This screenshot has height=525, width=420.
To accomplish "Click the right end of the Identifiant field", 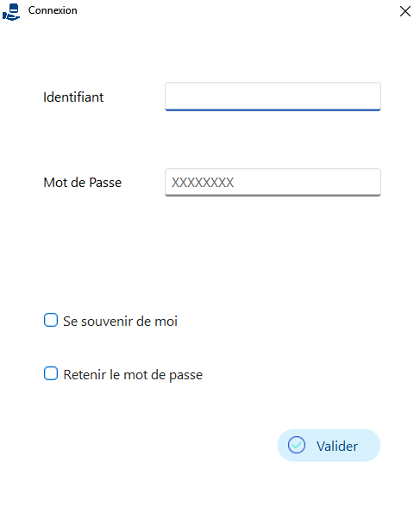I will pyautogui.click(x=372, y=97).
